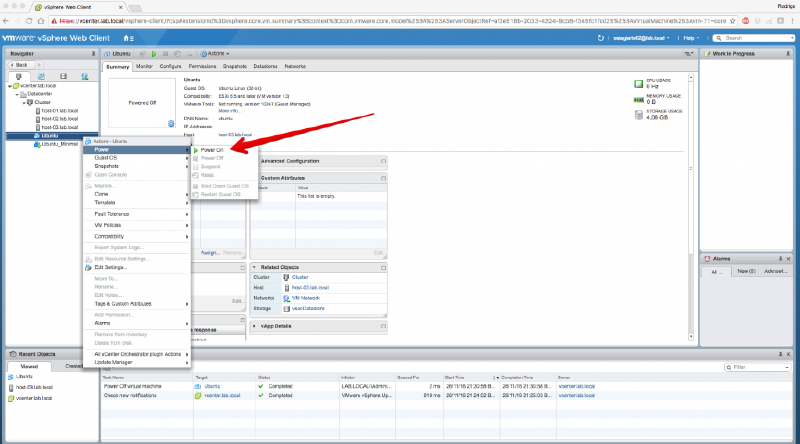
Task: Open the Cluster link in Related Objects
Action: tap(300, 277)
